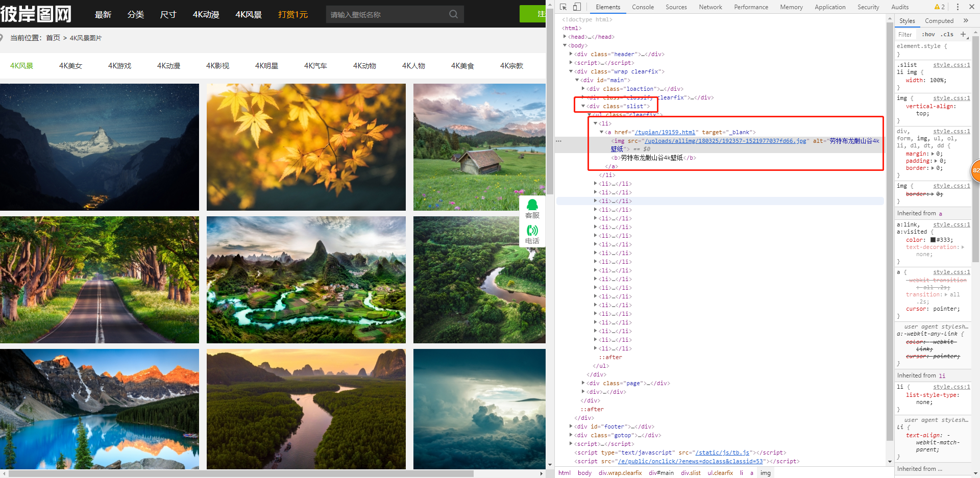Open the Network tab
Viewport: 980px width, 478px height.
pos(710,7)
